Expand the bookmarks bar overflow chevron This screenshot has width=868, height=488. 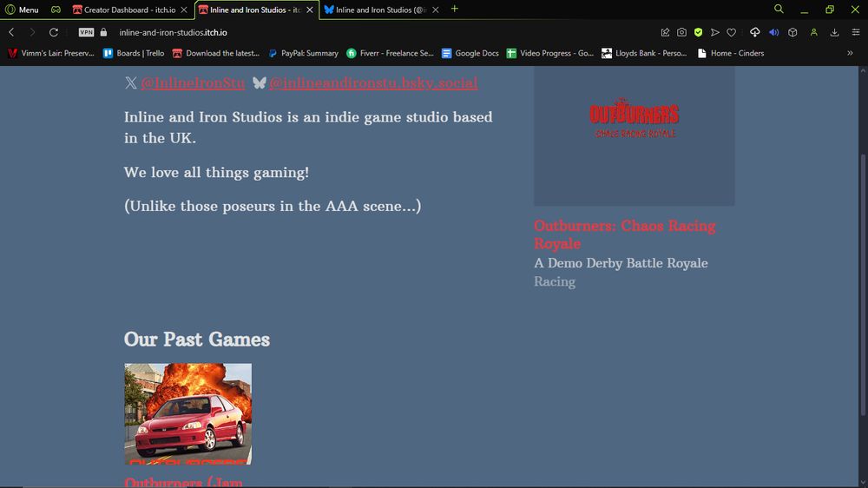click(850, 53)
